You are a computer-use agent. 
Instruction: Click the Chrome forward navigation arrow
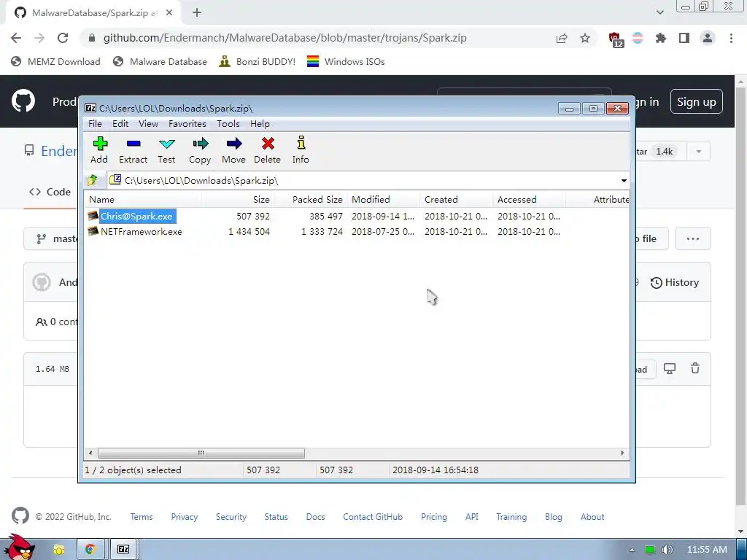pos(39,38)
